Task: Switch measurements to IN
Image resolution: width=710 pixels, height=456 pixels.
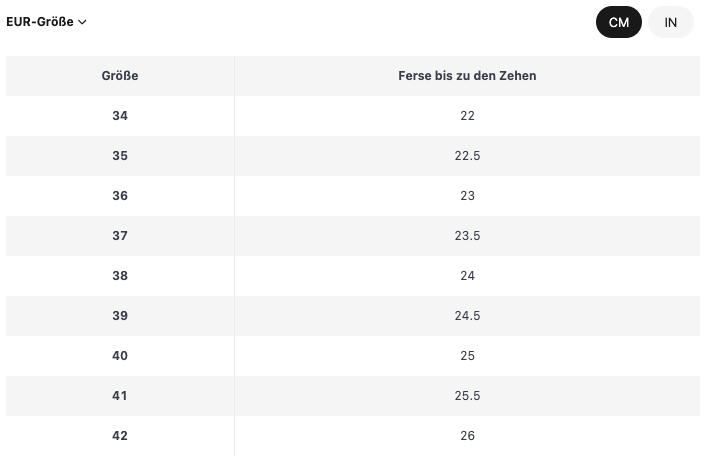Action: point(671,22)
